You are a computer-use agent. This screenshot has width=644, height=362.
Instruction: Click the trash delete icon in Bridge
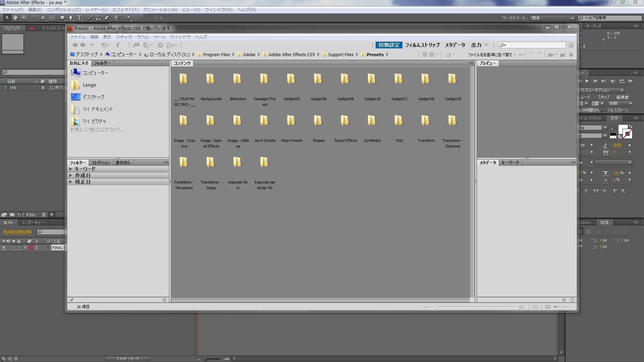(x=571, y=54)
